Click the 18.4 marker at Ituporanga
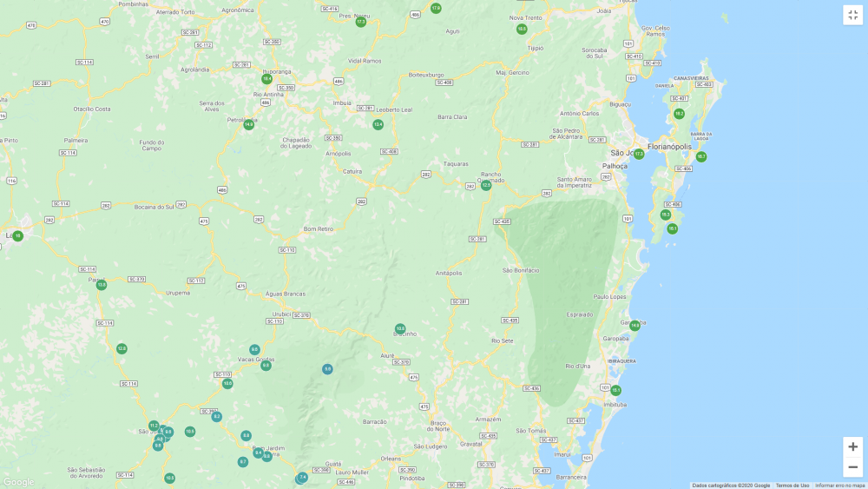Viewport: 868px width, 489px height. click(x=267, y=79)
